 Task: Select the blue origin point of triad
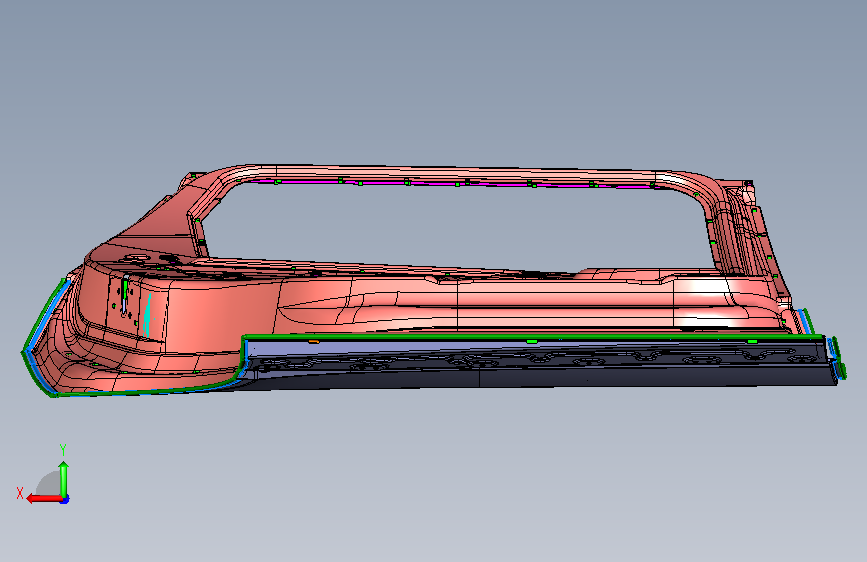(x=65, y=500)
